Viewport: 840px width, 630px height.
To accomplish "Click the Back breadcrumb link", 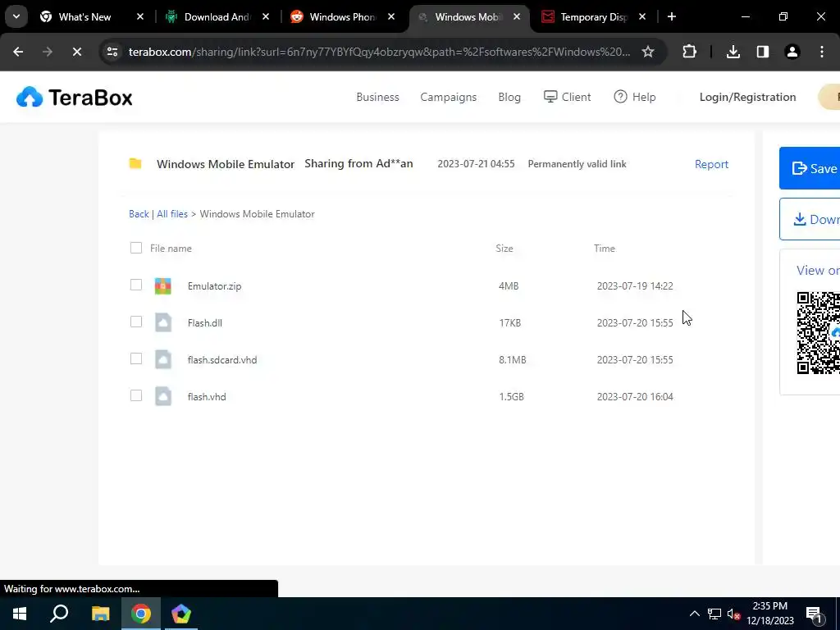I will tap(139, 214).
